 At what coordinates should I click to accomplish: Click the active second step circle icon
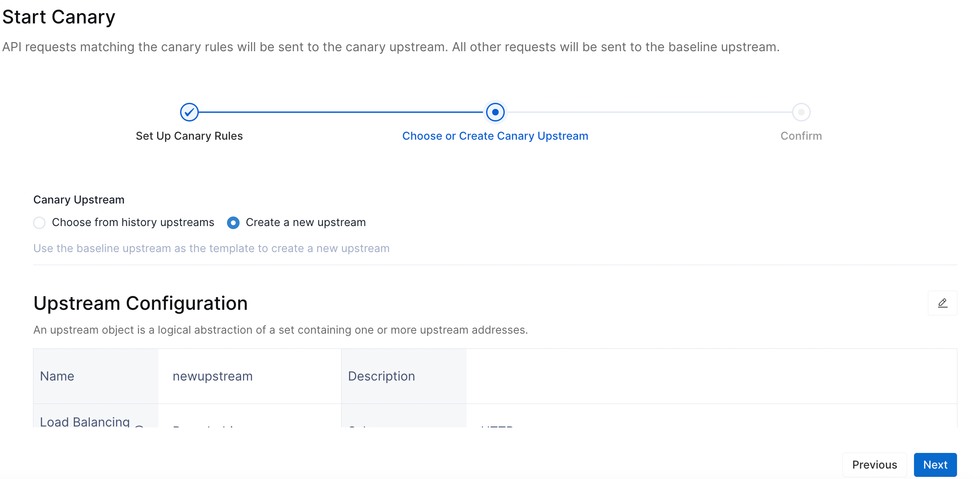496,112
